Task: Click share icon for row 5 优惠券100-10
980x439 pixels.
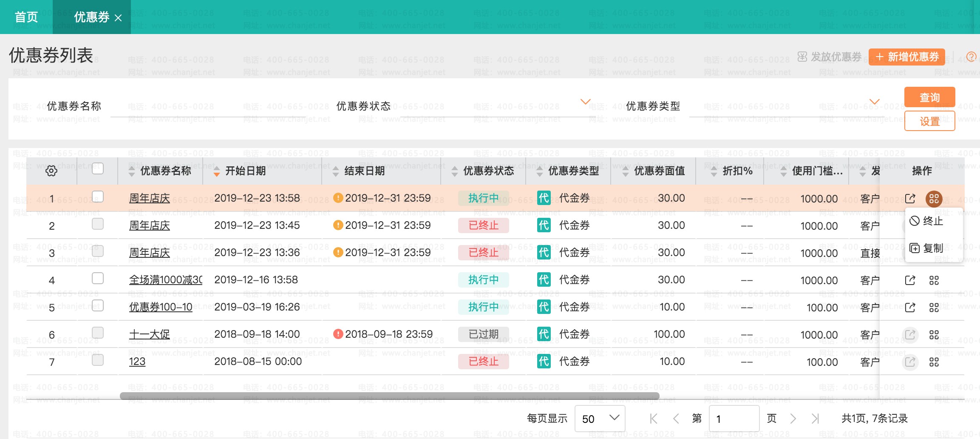Action: [x=910, y=307]
